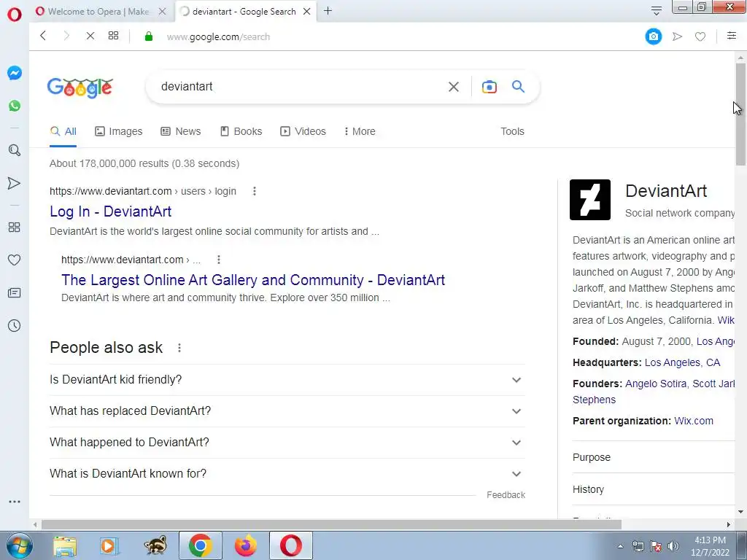Open Los Angeles, CA headquarters link

click(682, 363)
